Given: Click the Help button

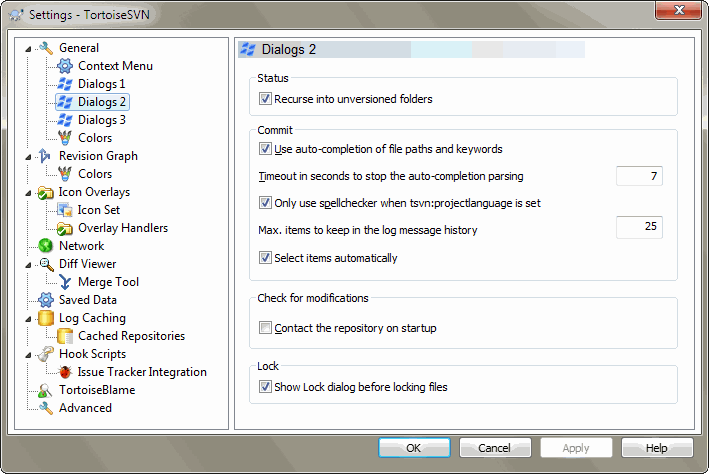Looking at the screenshot, I should point(657,448).
